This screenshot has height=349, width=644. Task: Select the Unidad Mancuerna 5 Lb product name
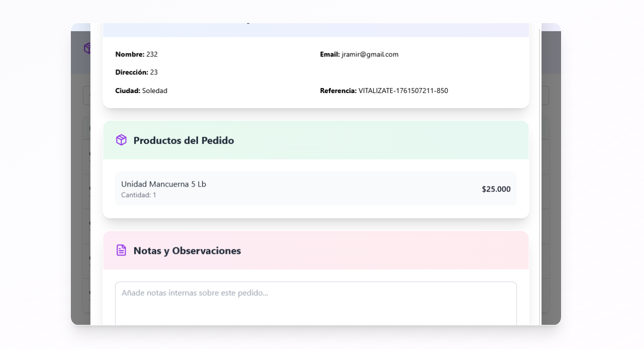coord(164,184)
